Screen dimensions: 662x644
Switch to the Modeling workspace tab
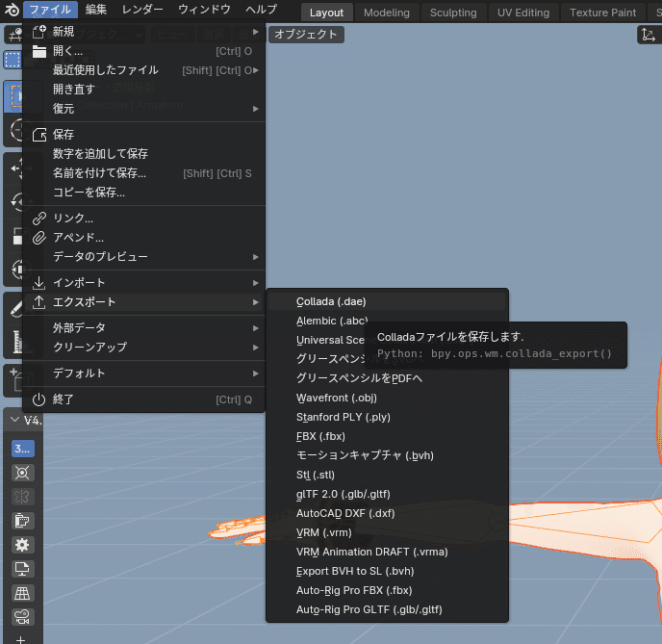[386, 13]
